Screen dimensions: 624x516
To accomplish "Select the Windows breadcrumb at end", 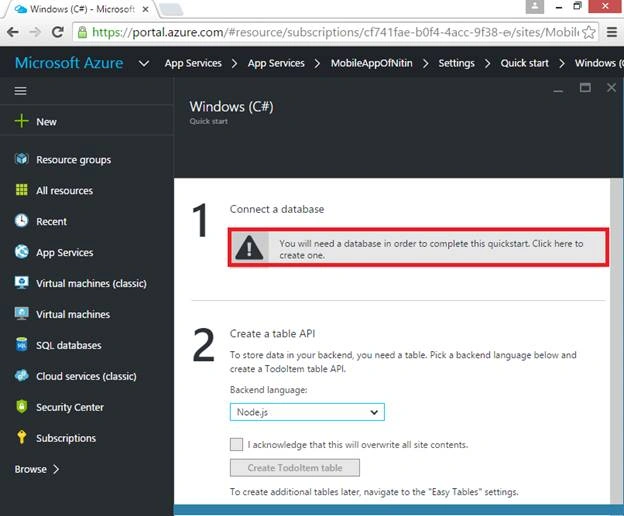I will point(599,63).
